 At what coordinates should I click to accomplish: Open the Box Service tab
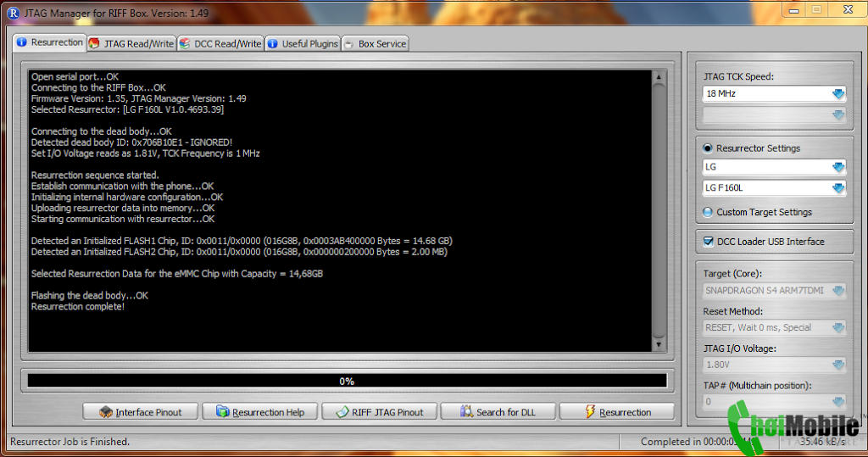pyautogui.click(x=376, y=44)
